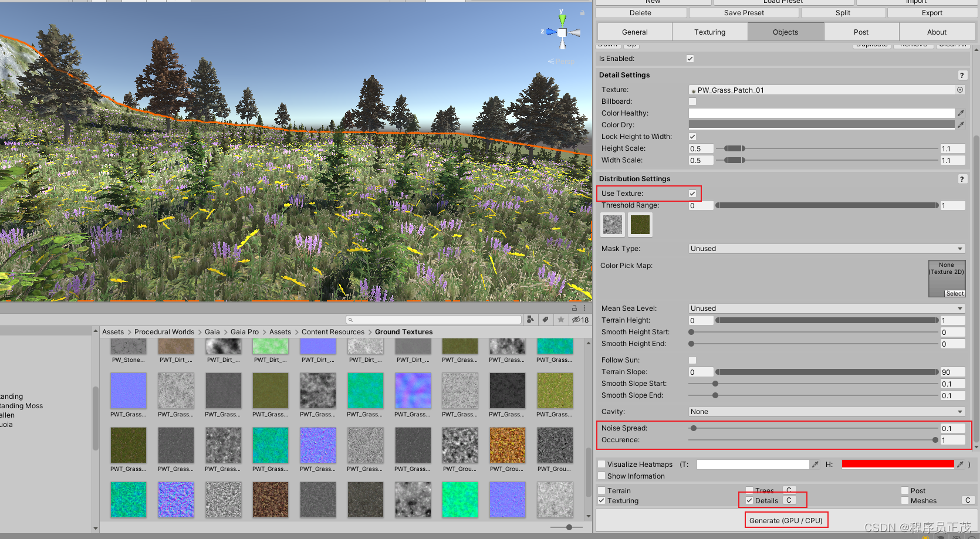Switch to the Texturing tab

[709, 32]
